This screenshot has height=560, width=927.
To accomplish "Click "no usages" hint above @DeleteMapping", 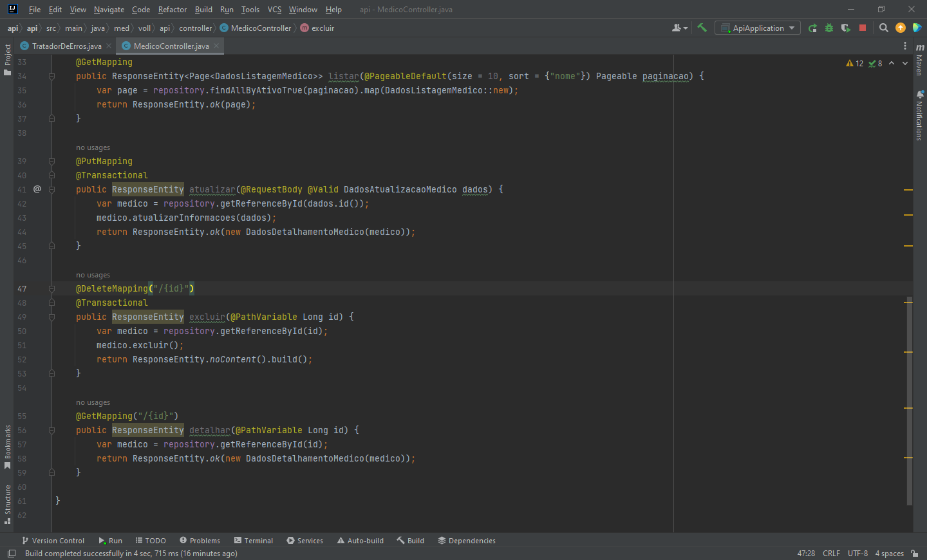I will 93,275.
